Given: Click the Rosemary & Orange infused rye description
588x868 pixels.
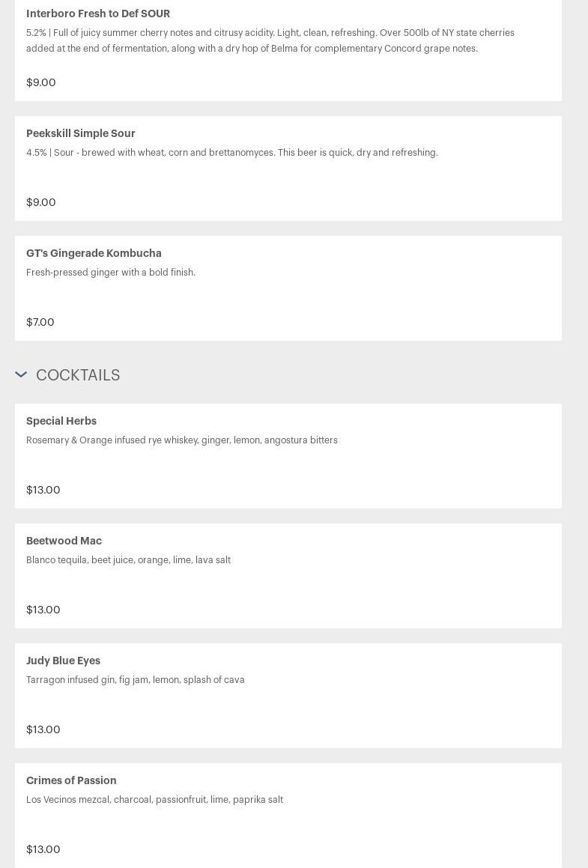Looking at the screenshot, I should pyautogui.click(x=182, y=440).
